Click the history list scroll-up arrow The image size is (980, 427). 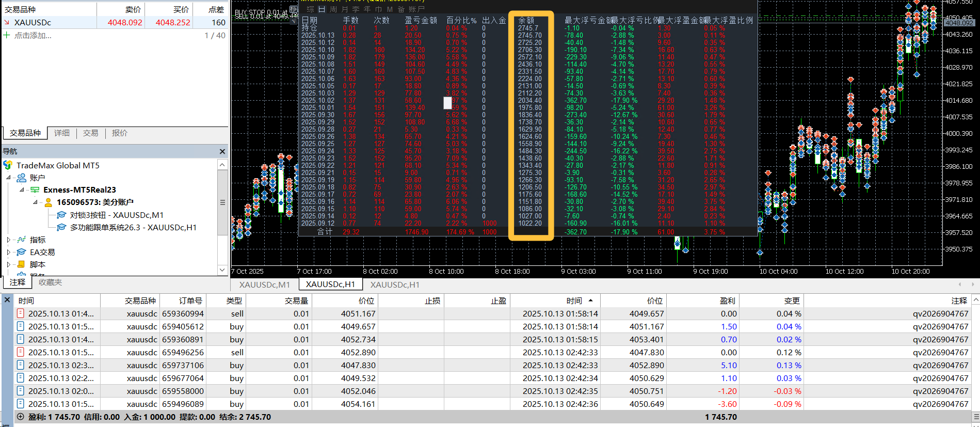coord(975,300)
